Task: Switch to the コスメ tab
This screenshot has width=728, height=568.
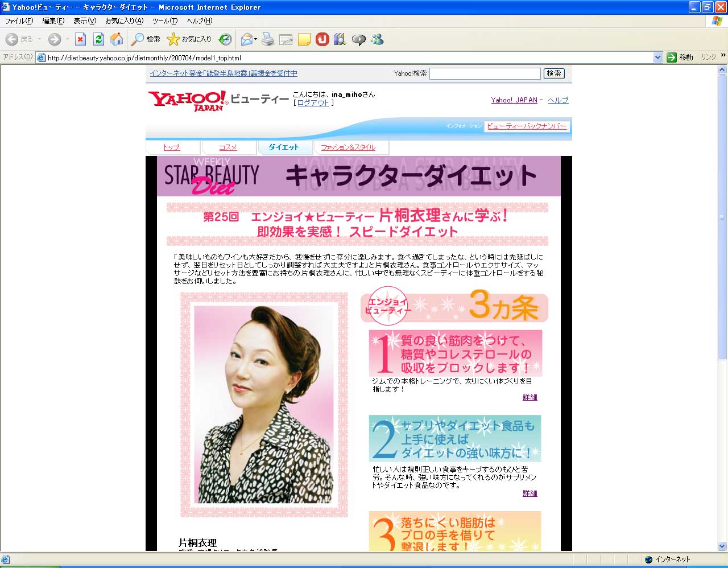Action: coord(227,147)
